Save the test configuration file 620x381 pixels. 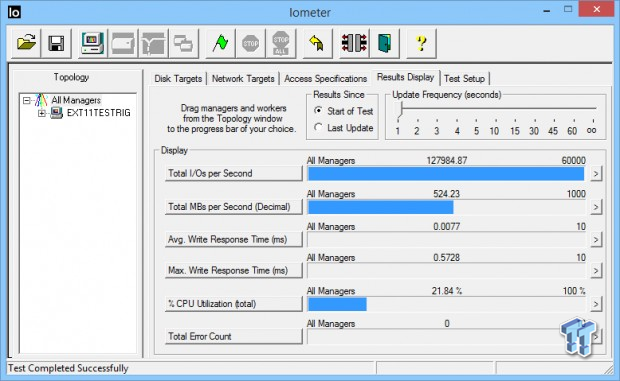(56, 43)
